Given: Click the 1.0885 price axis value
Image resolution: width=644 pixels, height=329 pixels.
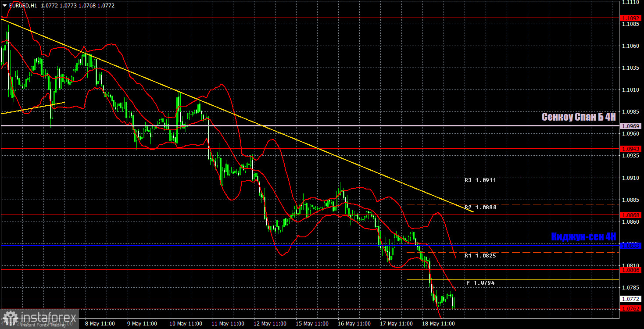Looking at the screenshot, I should pyautogui.click(x=631, y=200).
